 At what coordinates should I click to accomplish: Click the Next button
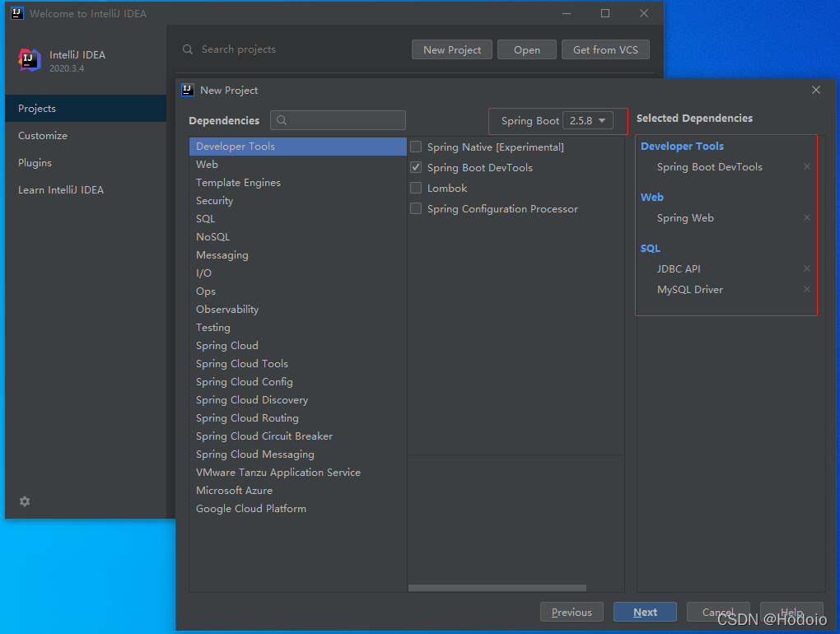pyautogui.click(x=645, y=612)
